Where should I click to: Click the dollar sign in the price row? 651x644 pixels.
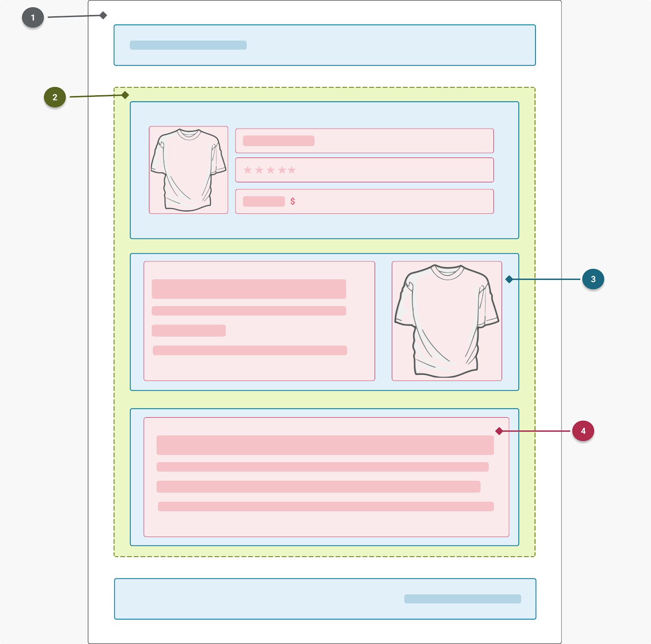pos(293,201)
